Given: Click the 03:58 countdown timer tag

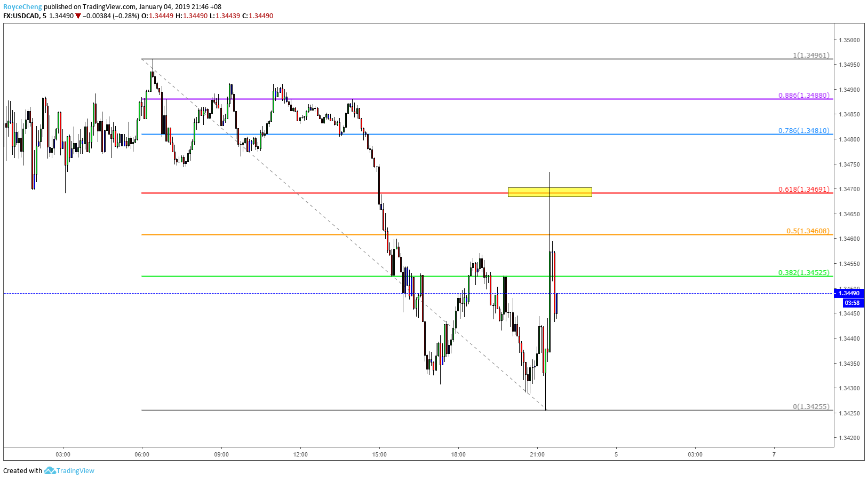Looking at the screenshot, I should coord(853,303).
